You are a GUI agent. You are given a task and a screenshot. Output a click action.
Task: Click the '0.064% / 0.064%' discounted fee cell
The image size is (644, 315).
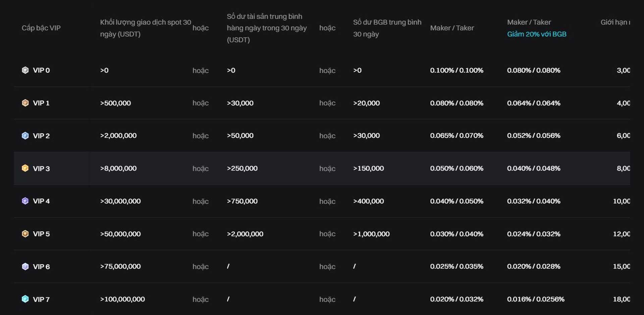534,103
